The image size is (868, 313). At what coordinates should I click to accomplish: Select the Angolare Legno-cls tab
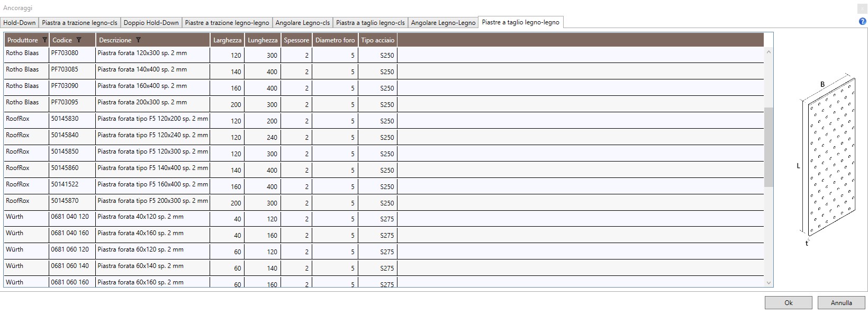coord(303,23)
